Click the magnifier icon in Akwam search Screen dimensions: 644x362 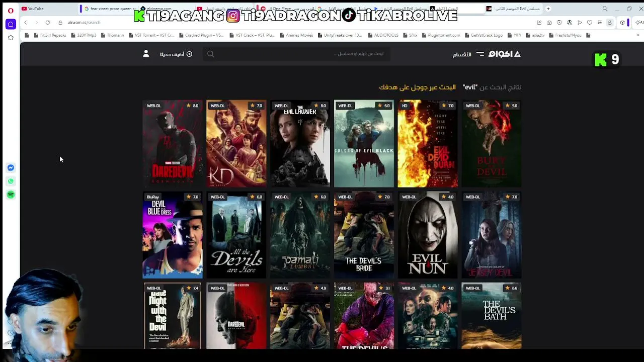click(211, 54)
